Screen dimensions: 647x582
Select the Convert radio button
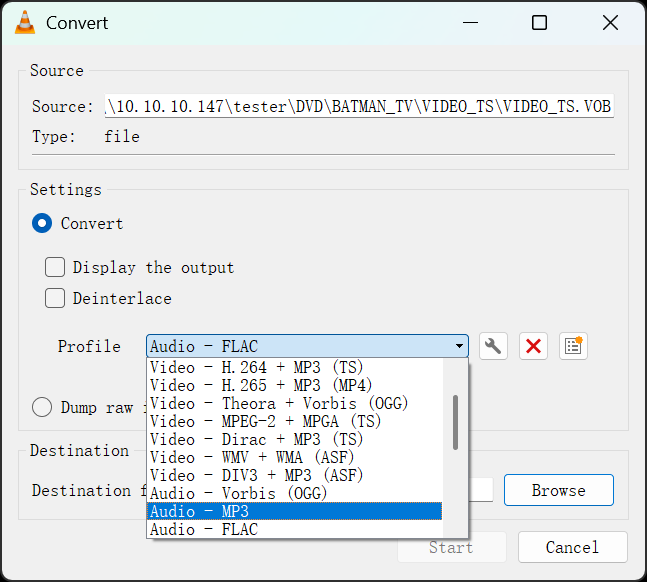click(42, 223)
